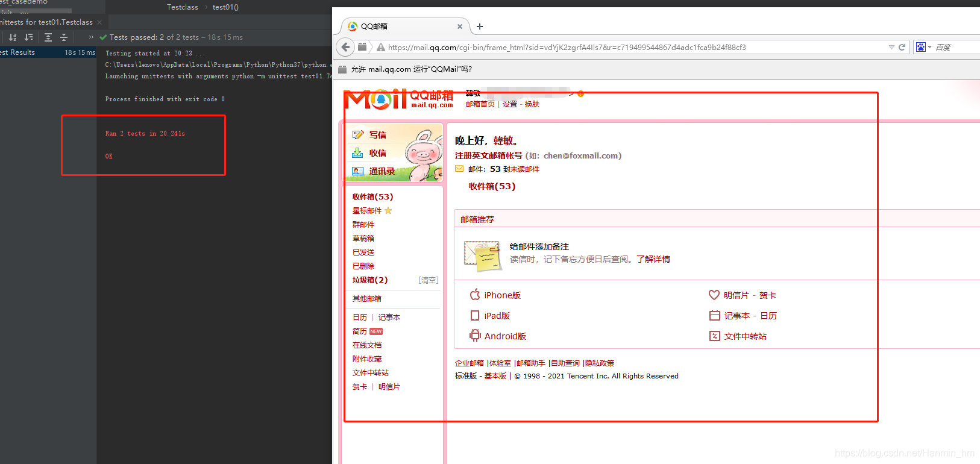This screenshot has width=980, height=464.
Task: Open 已发送 sent folder
Action: click(x=363, y=252)
